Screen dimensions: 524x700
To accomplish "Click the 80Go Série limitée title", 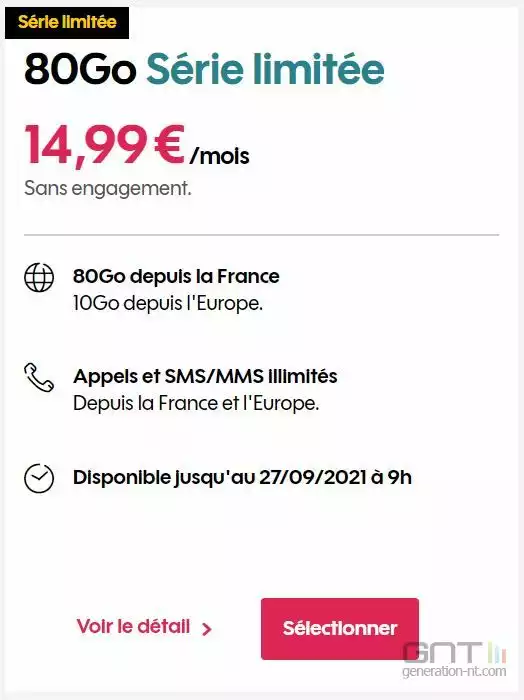I will tap(204, 68).
